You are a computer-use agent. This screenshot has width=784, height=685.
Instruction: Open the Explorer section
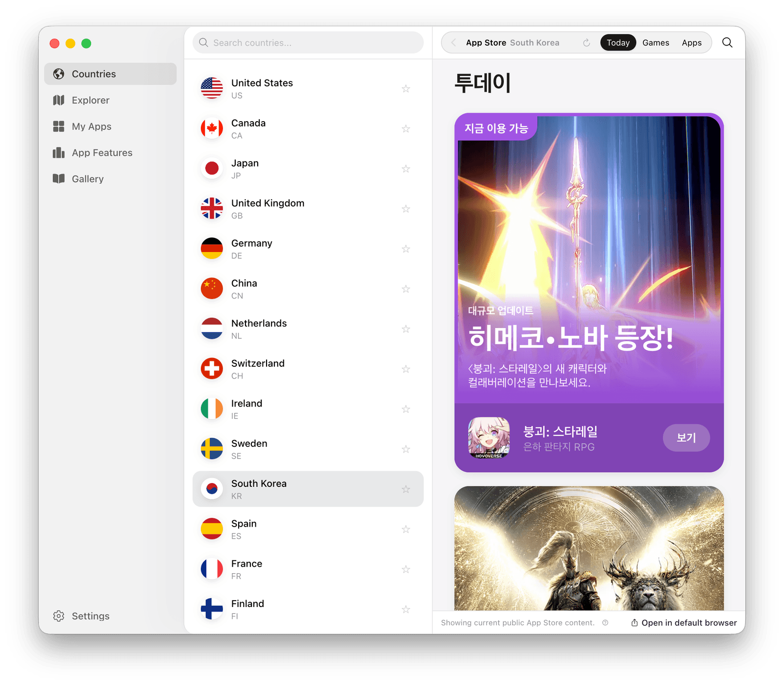[x=110, y=100]
